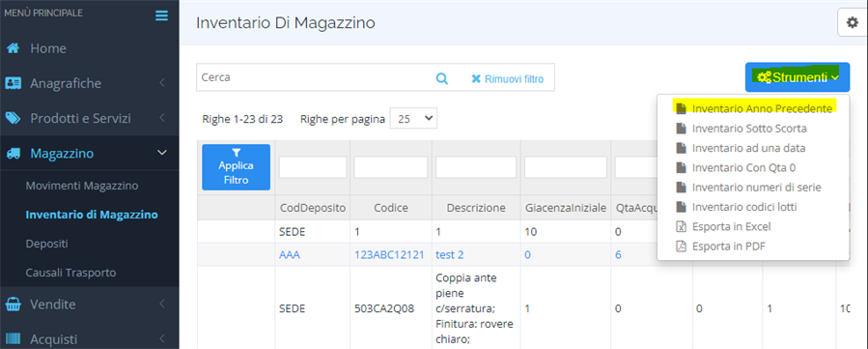This screenshot has width=868, height=349.
Task: Open Depositi in sidebar
Action: (x=47, y=244)
